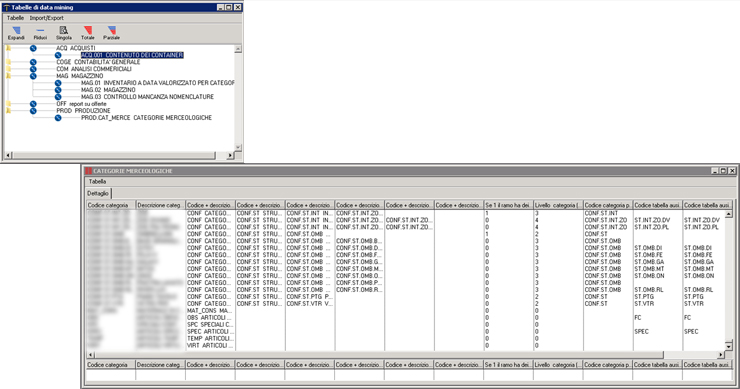The height and width of the screenshot is (389, 740).
Task: Click the Se 1 il ramo ha dei column header
Action: (509, 205)
